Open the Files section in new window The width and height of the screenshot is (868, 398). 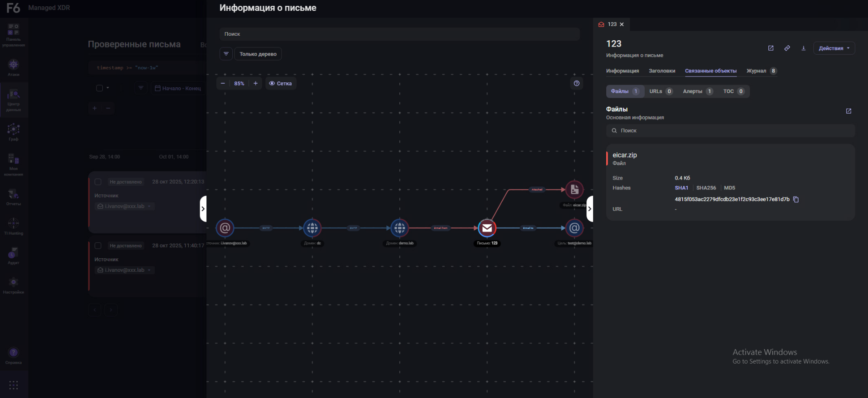tap(848, 111)
